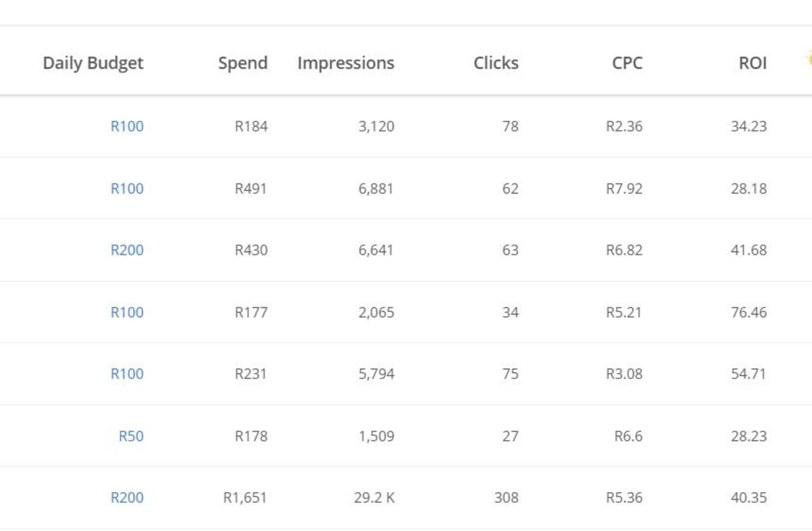This screenshot has height=531, width=812.
Task: Click the R200 daily budget next to R430 spend
Action: click(127, 250)
